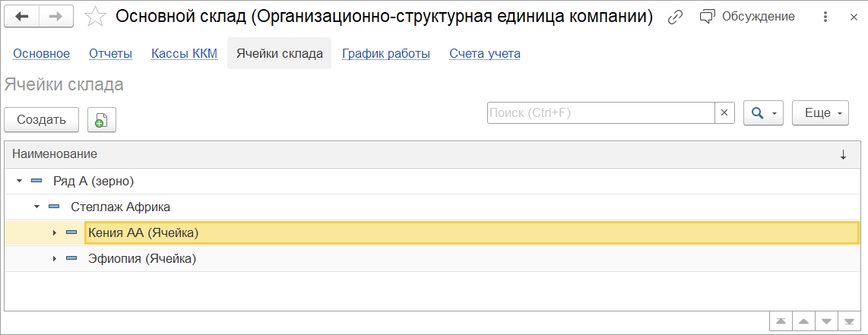Viewport: 868px width, 335px height.
Task: Expand the Эфиопия (Ячейка) node
Action: click(x=54, y=259)
